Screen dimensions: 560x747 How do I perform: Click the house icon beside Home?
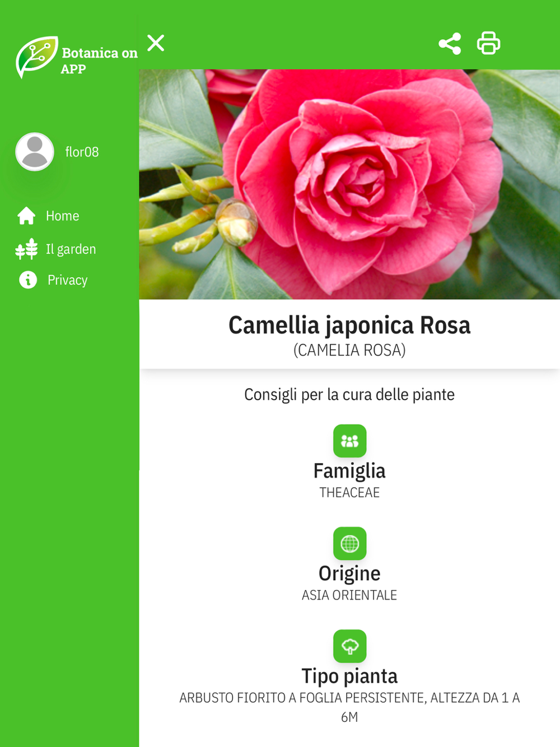tap(26, 216)
